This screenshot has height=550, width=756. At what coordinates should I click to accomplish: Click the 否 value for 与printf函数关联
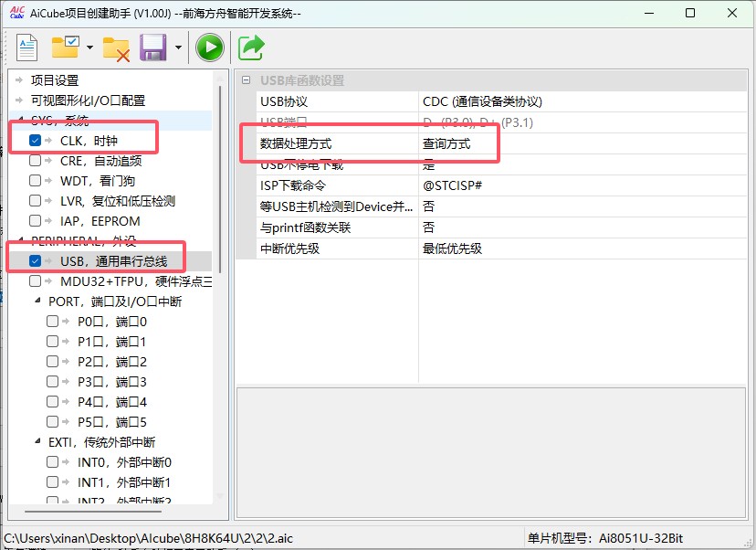pos(428,227)
